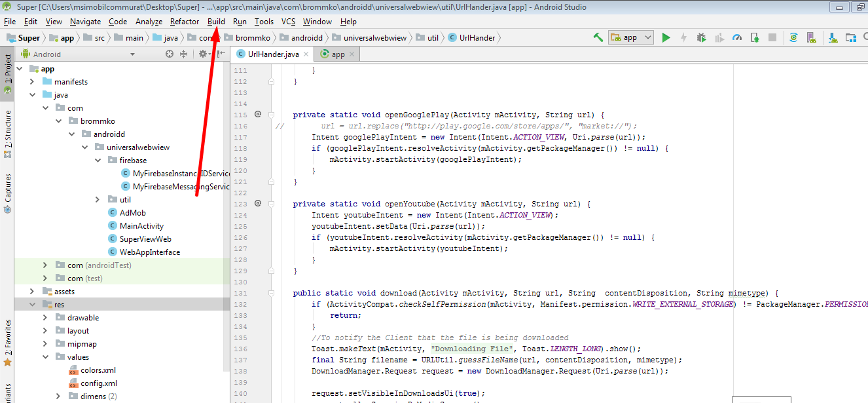Collapse the firebase package
Screen dimensions: 868x403
click(98, 161)
